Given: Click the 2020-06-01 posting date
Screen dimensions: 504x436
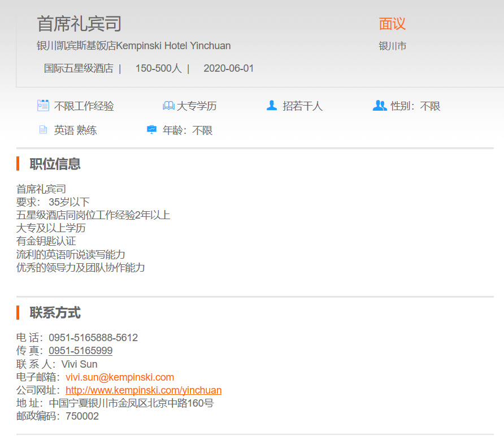Looking at the screenshot, I should [229, 68].
